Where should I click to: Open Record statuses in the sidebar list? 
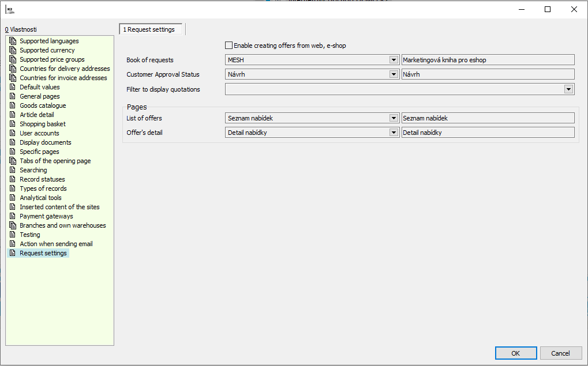pyautogui.click(x=42, y=179)
